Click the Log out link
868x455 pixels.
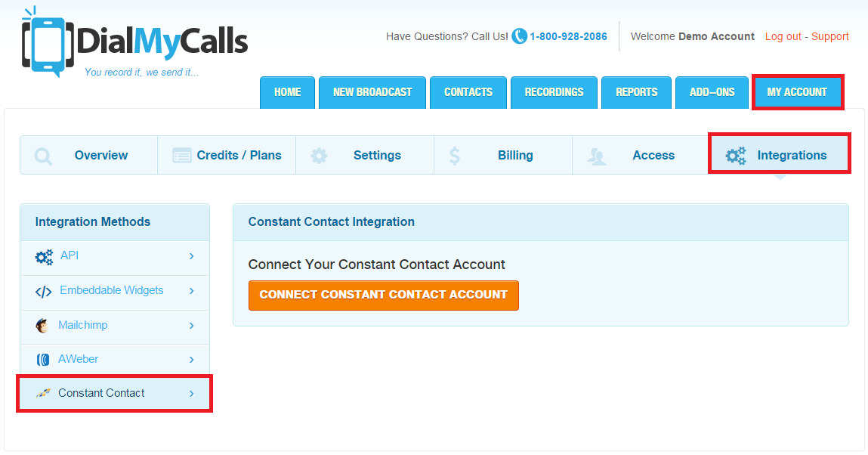783,36
